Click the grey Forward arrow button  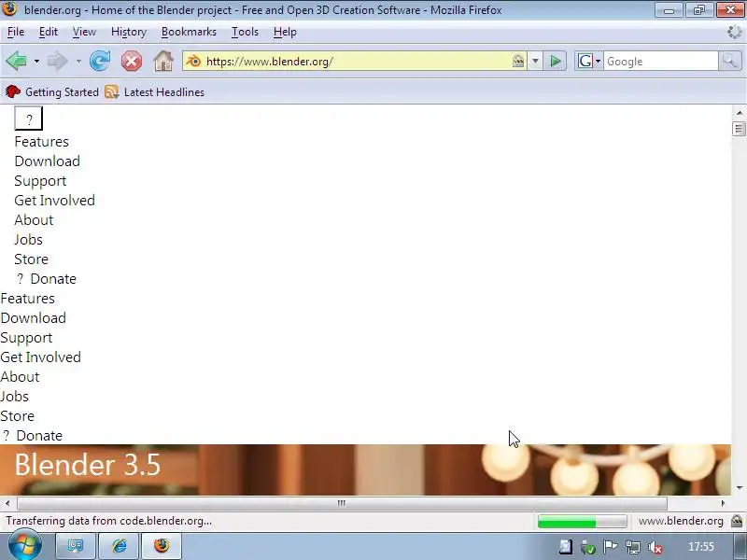(x=58, y=61)
